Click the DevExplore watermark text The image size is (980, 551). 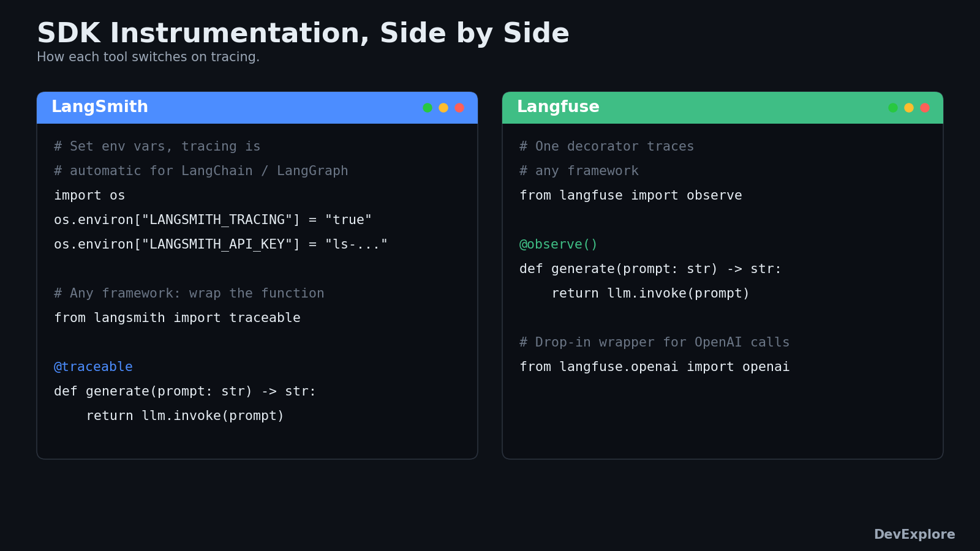click(x=914, y=534)
